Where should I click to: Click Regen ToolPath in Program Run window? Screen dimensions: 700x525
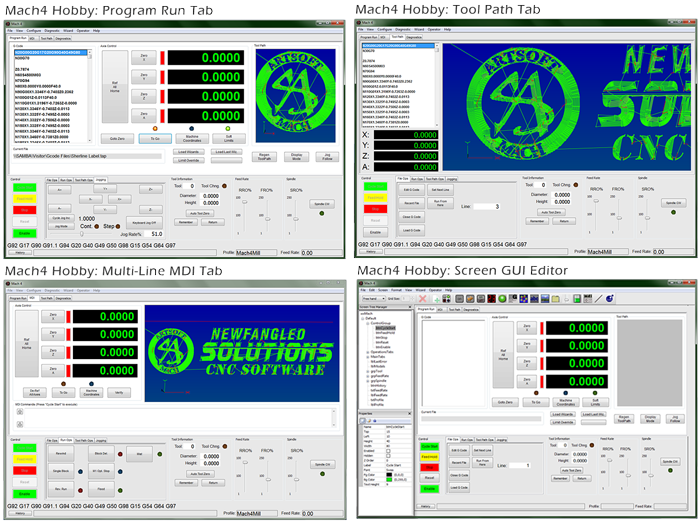tap(264, 157)
